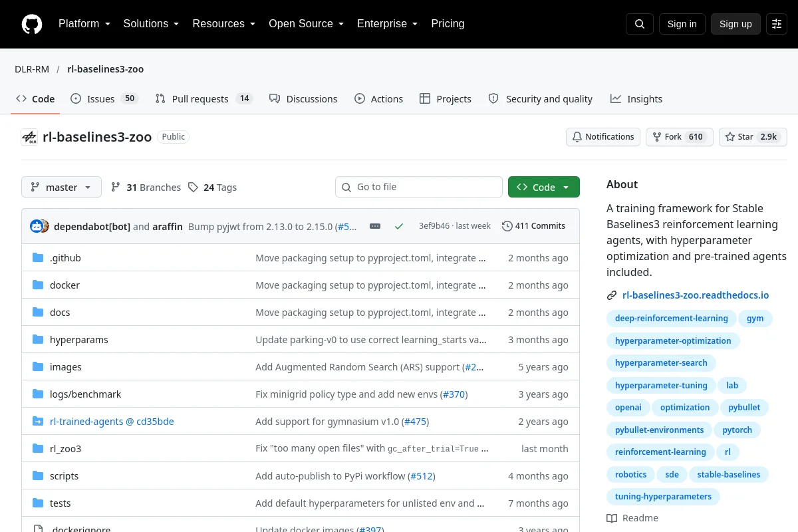798x532 pixels.
Task: Open the scripts folder icon
Action: click(x=38, y=476)
